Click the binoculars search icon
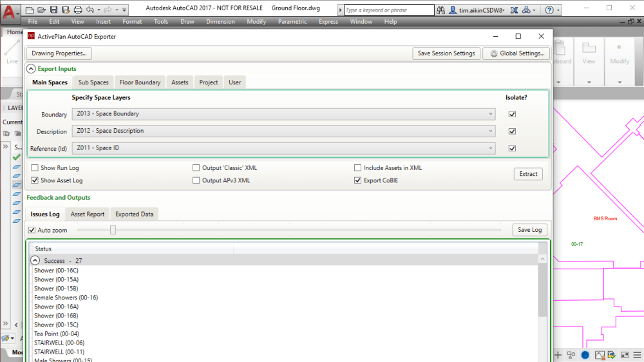This screenshot has width=644, height=362. [440, 10]
